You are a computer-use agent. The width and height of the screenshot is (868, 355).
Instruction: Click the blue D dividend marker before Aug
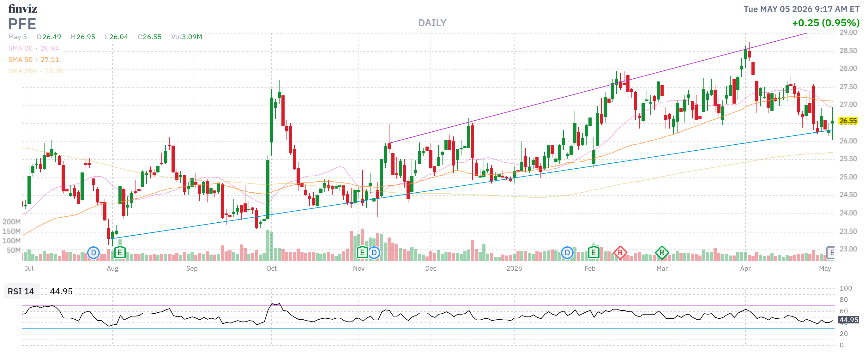pyautogui.click(x=93, y=253)
